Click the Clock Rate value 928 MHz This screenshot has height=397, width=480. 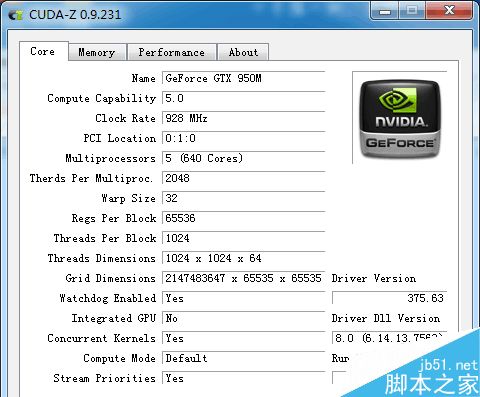point(244,119)
